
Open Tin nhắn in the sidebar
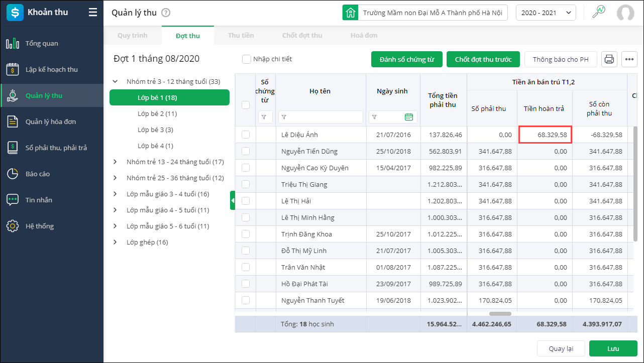point(39,200)
